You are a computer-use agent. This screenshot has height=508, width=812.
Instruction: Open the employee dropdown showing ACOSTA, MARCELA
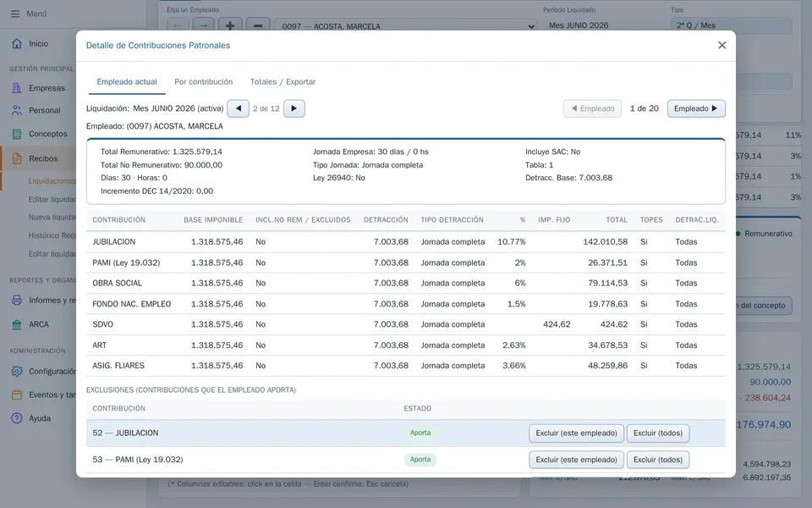pyautogui.click(x=407, y=26)
